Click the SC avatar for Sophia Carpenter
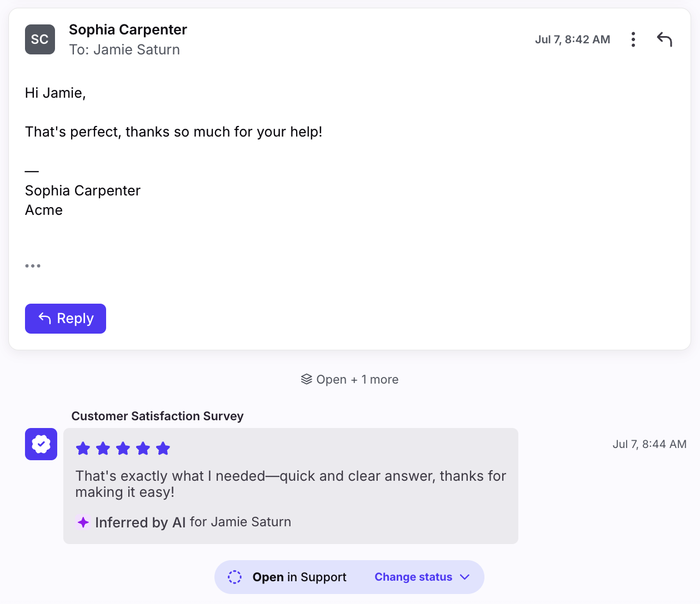The width and height of the screenshot is (700, 604). pos(40,39)
